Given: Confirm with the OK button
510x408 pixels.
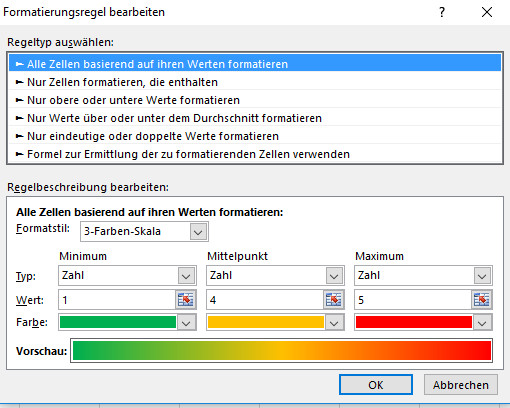Looking at the screenshot, I should coord(376,385).
